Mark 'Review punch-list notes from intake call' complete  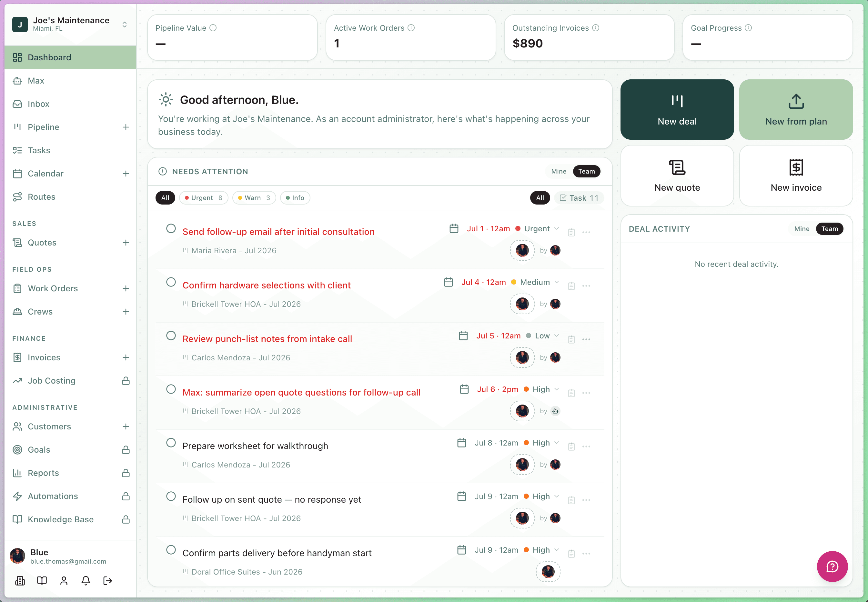(x=171, y=336)
